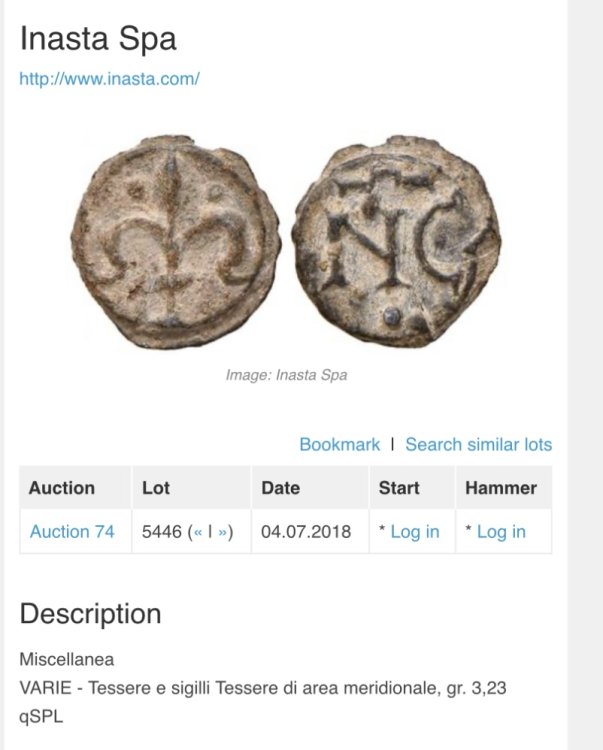Click the Auction column header
603x750 pixels.
tap(62, 488)
